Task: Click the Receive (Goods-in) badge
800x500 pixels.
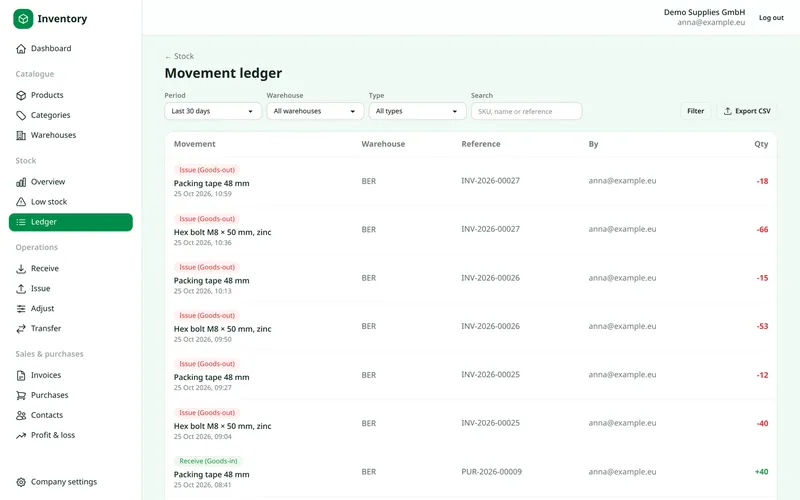Action: point(208,461)
